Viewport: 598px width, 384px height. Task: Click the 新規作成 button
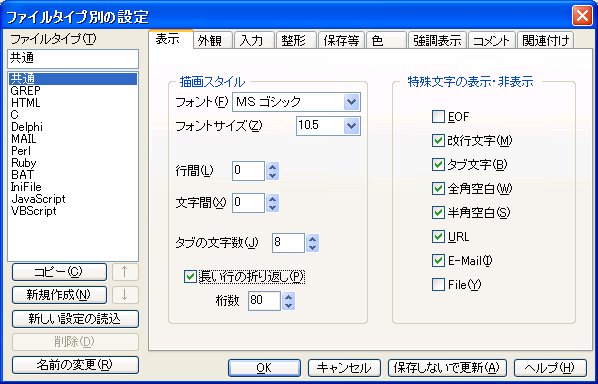59,295
